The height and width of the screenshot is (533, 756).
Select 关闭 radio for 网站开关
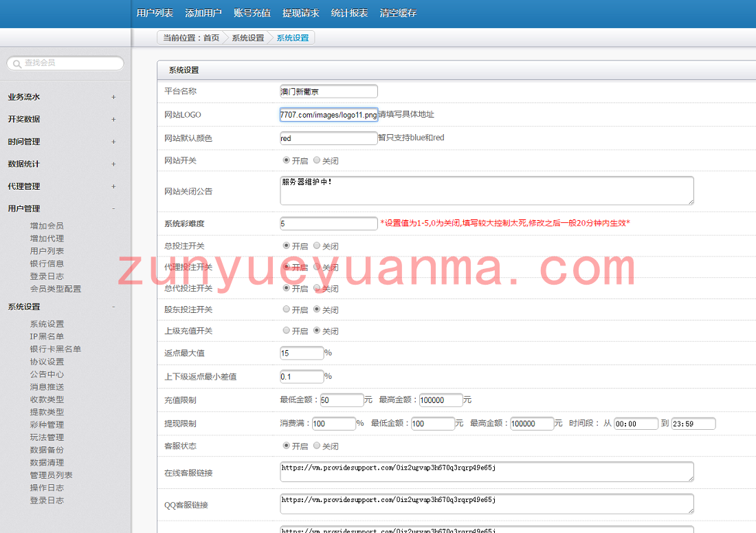pyautogui.click(x=317, y=160)
